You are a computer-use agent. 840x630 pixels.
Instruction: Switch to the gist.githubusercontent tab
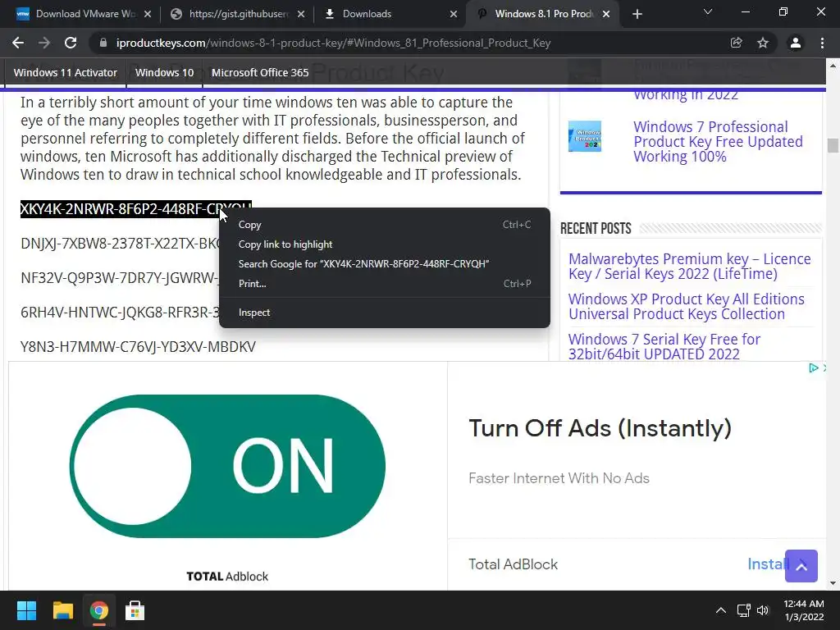pyautogui.click(x=239, y=14)
